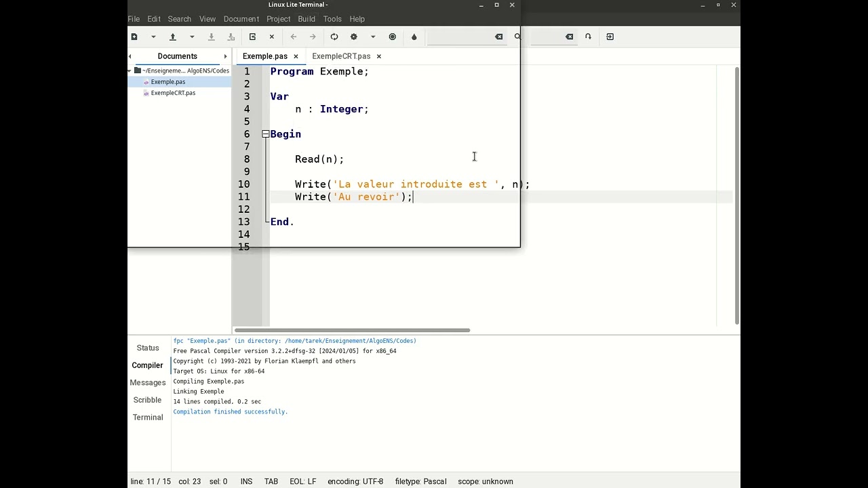Screen dimensions: 868x488
Task: Click the 'line: 11 / 15' status entry
Action: click(151, 481)
